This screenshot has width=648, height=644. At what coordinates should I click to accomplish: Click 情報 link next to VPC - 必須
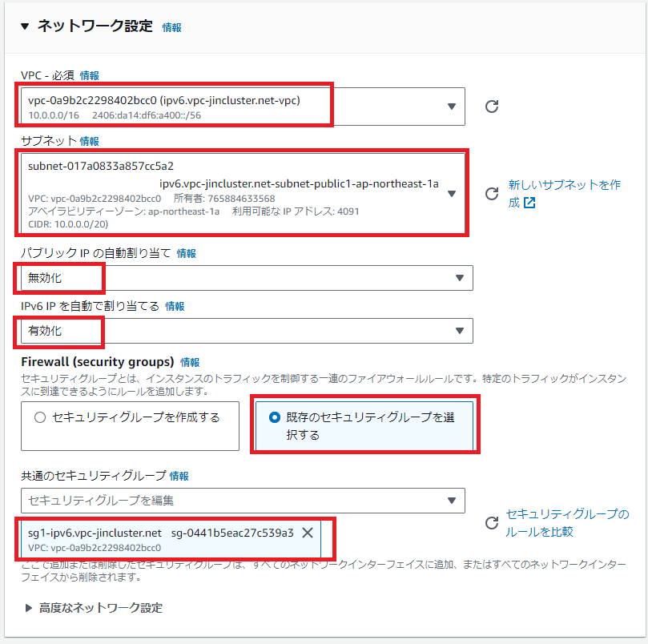point(89,75)
